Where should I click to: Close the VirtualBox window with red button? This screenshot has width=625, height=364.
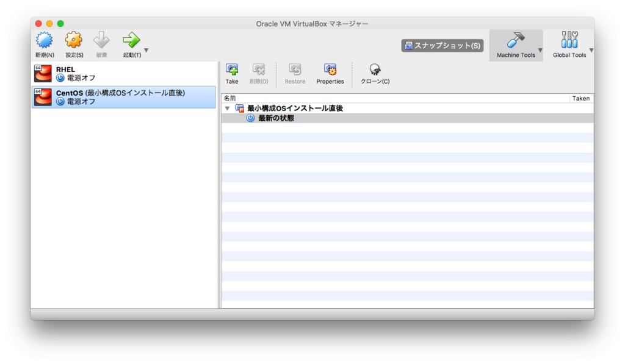[38, 24]
